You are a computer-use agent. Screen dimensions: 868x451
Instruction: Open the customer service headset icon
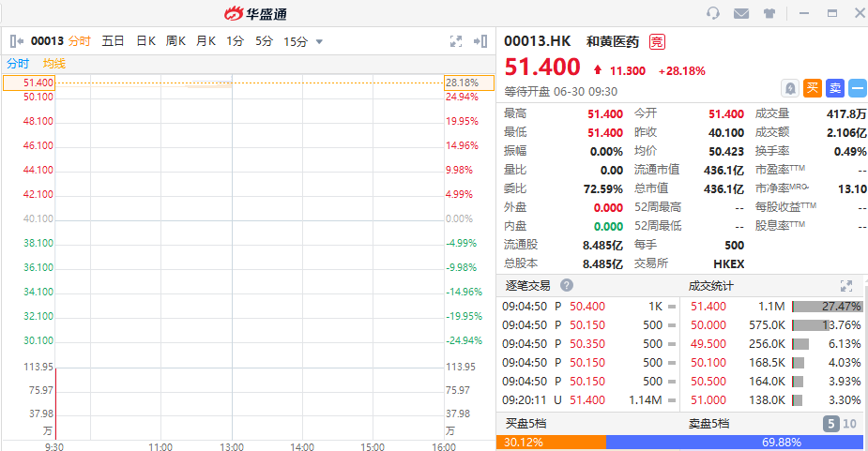(x=713, y=13)
